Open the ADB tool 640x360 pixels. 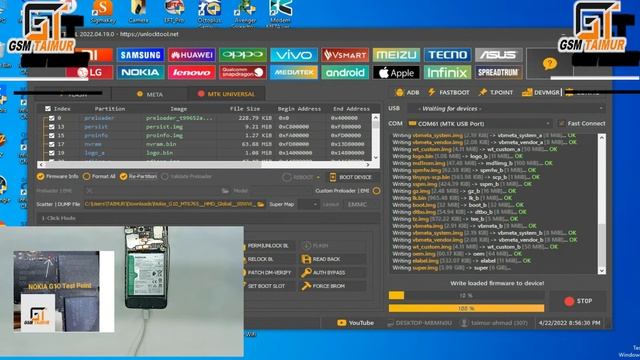pos(407,93)
